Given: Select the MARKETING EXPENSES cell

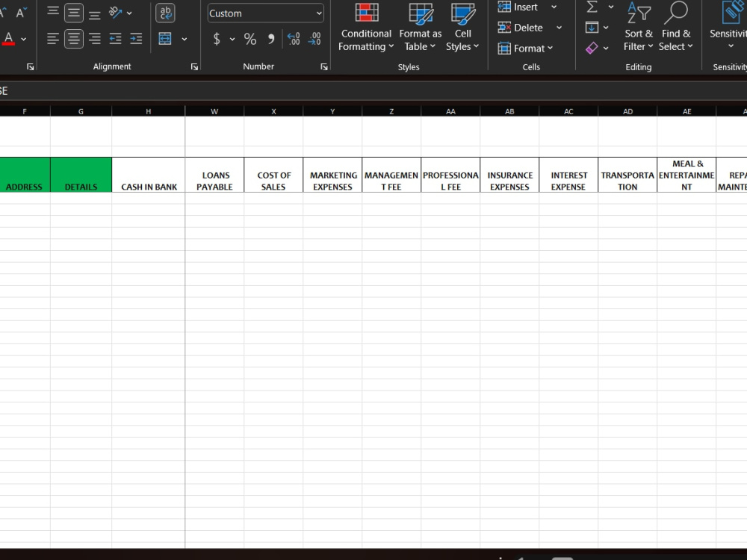Looking at the screenshot, I should pos(332,175).
